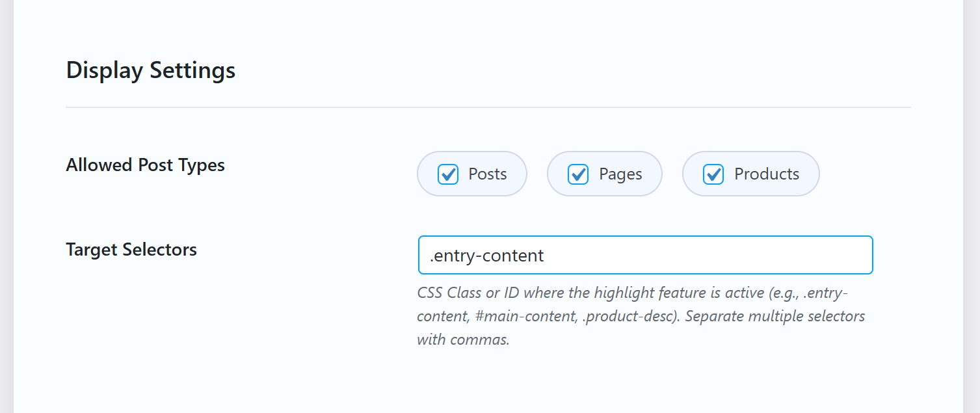Click the checkmark icon inside Products
The width and height of the screenshot is (980, 413).
click(x=713, y=174)
